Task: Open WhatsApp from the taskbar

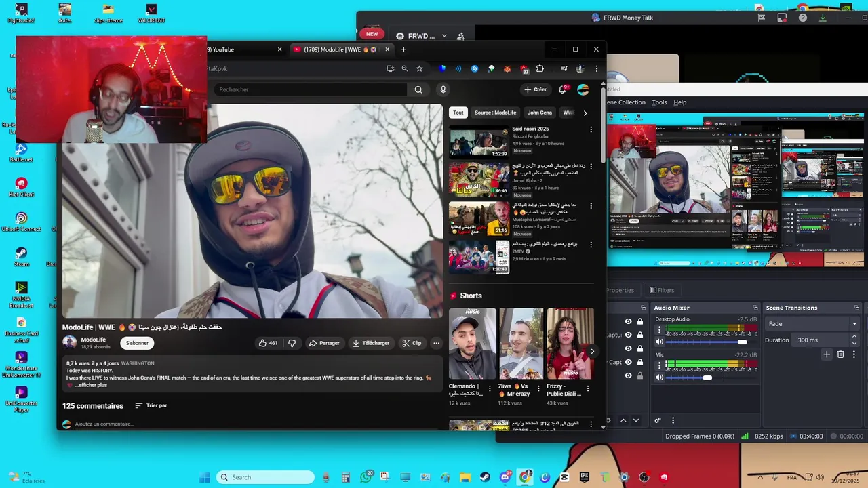Action: 367,477
